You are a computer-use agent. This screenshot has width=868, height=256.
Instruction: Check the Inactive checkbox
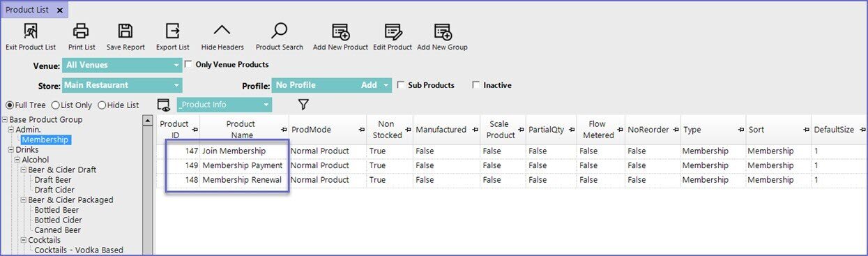point(476,85)
